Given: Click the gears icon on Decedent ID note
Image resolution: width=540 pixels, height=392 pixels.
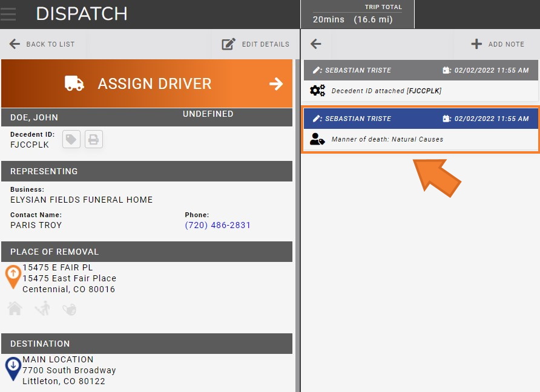Looking at the screenshot, I should [318, 91].
